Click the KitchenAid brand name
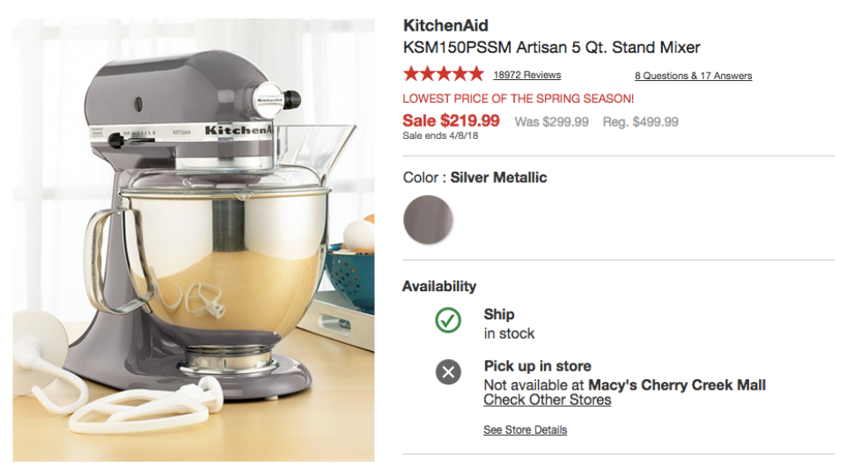 pos(445,26)
